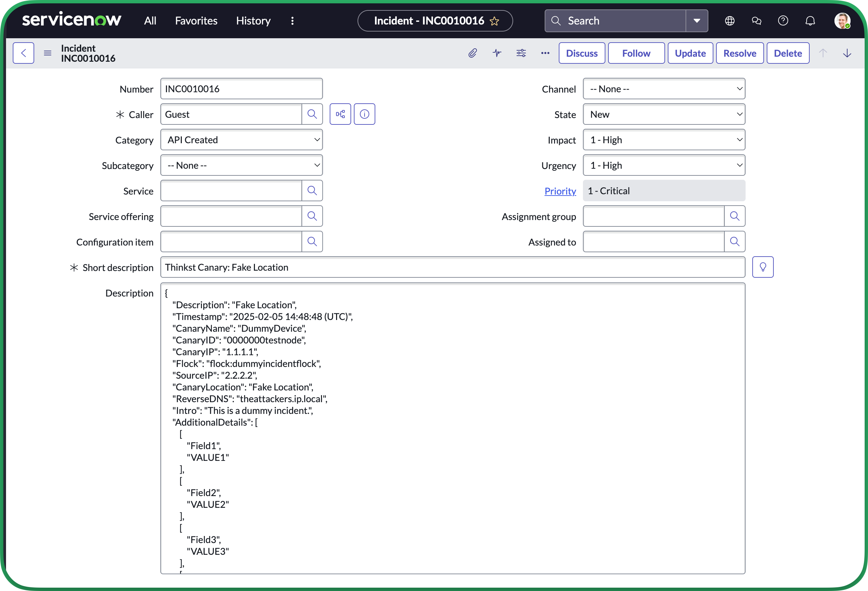The image size is (868, 591).
Task: Click into the Service offering field
Action: point(231,216)
